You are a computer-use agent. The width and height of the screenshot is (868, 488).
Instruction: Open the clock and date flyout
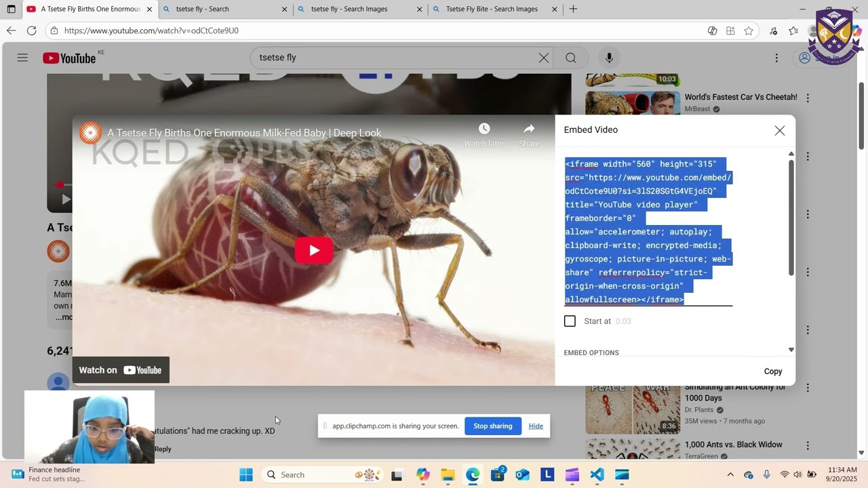(x=842, y=474)
